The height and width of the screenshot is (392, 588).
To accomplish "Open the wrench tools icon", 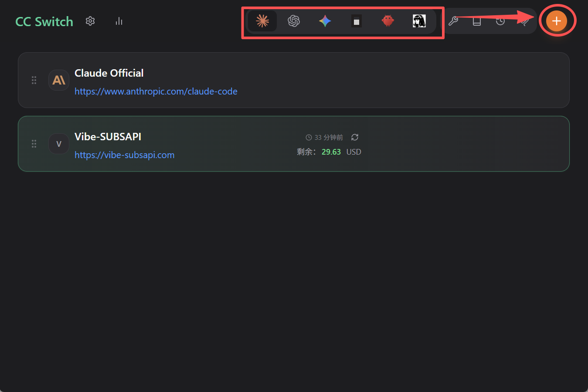I will click(453, 21).
